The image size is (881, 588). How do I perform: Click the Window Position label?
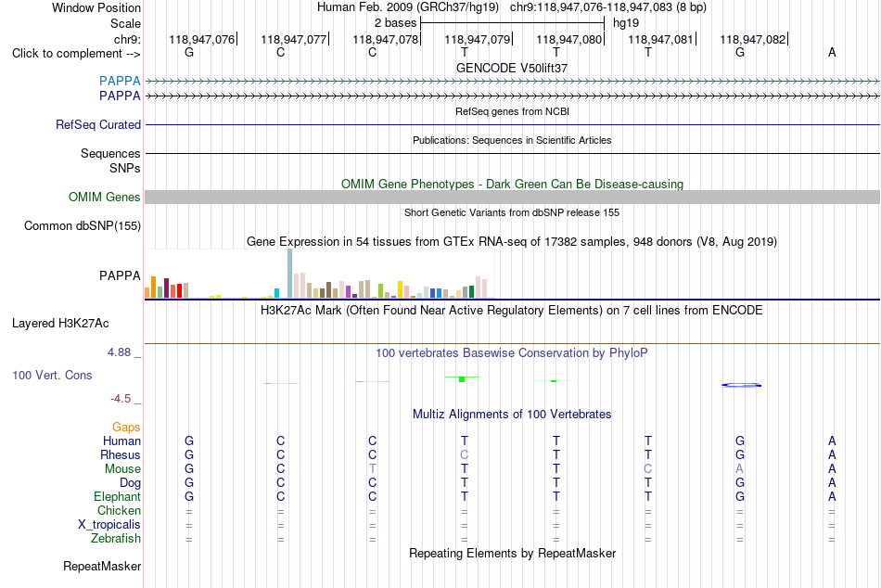(x=96, y=7)
